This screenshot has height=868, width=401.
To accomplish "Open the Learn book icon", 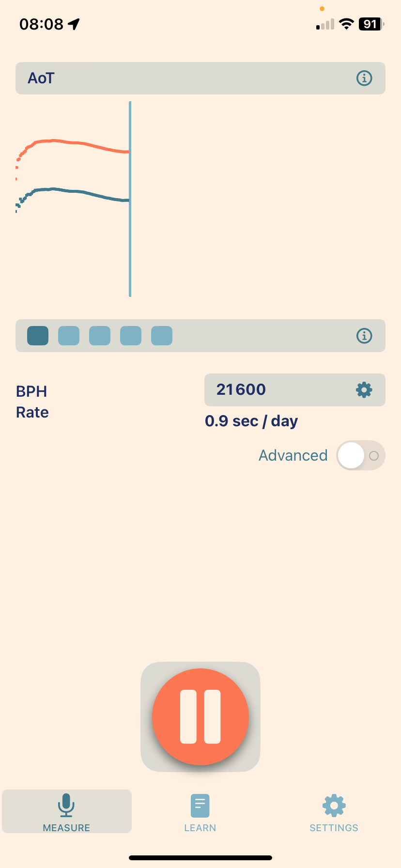I will point(200,806).
